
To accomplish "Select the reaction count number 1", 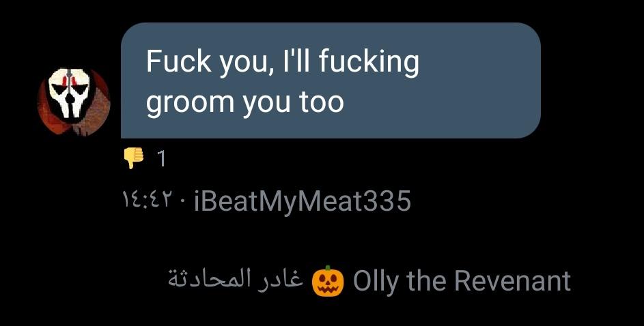I will click(162, 159).
